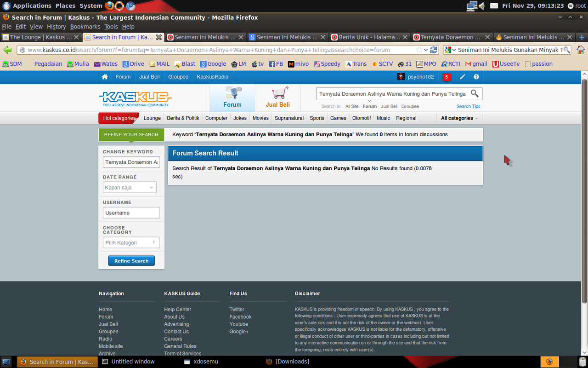Click the volume icon in the top panel
This screenshot has height=368, width=588.
pos(482,6)
